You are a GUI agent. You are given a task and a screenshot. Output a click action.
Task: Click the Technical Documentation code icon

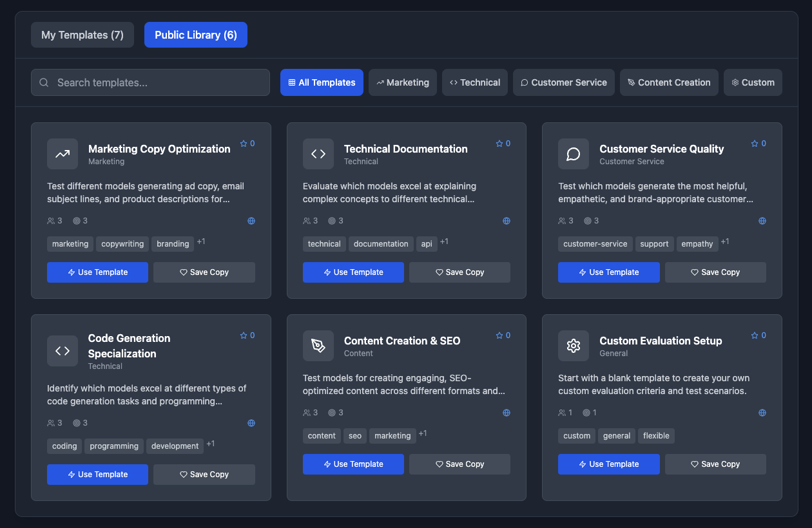tap(318, 154)
